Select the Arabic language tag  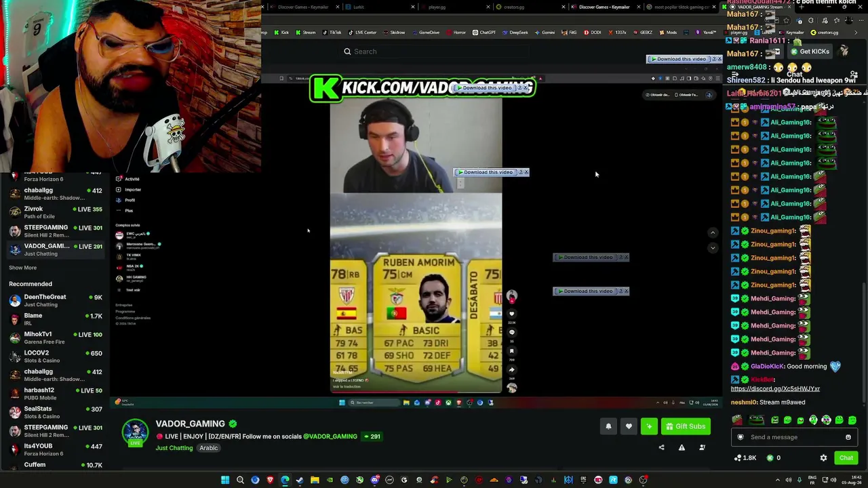coord(208,448)
